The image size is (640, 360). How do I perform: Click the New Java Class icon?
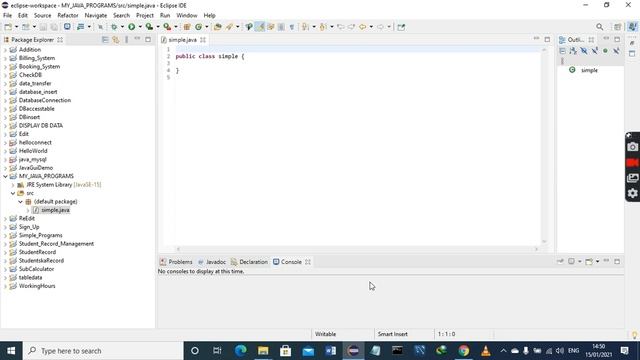199,27
